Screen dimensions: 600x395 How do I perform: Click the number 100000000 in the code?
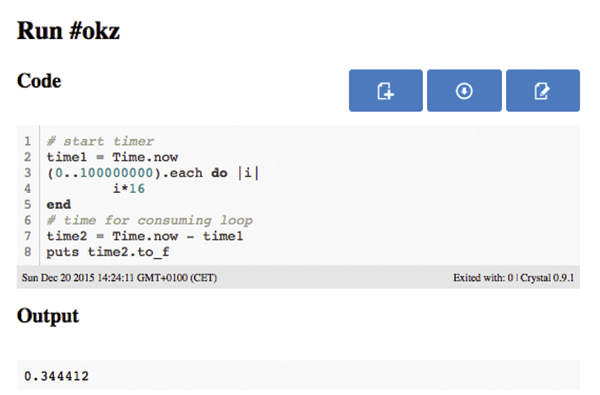[x=116, y=173]
